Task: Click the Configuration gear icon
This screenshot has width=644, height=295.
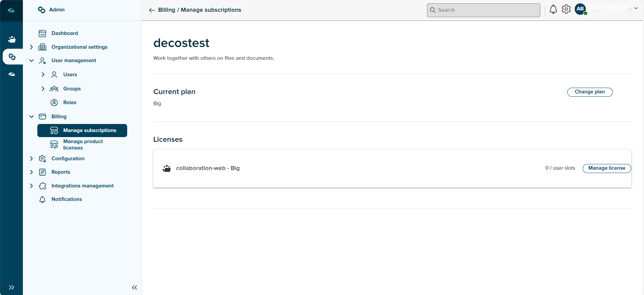Action: tap(42, 159)
